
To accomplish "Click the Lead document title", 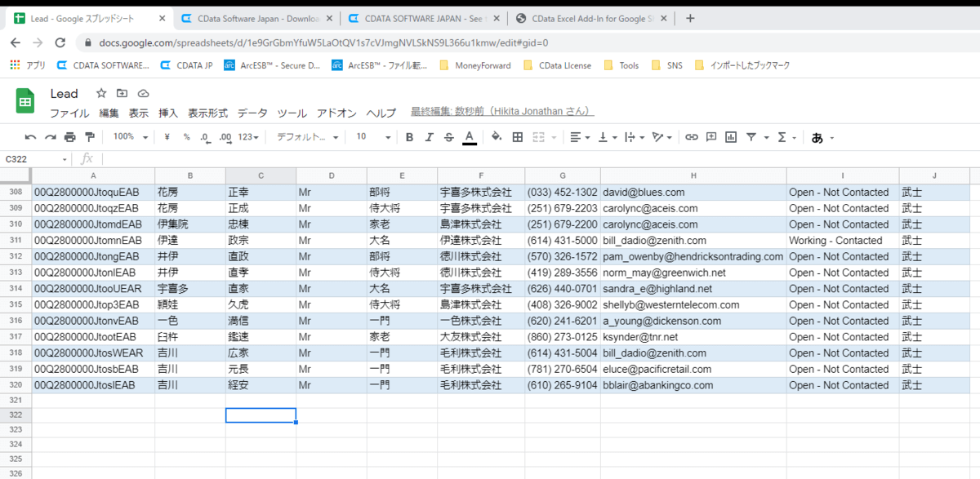I will (65, 93).
